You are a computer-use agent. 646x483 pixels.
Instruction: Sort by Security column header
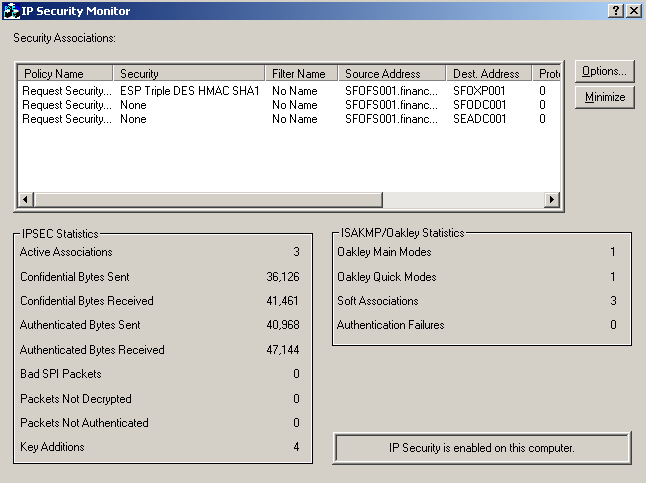click(191, 74)
